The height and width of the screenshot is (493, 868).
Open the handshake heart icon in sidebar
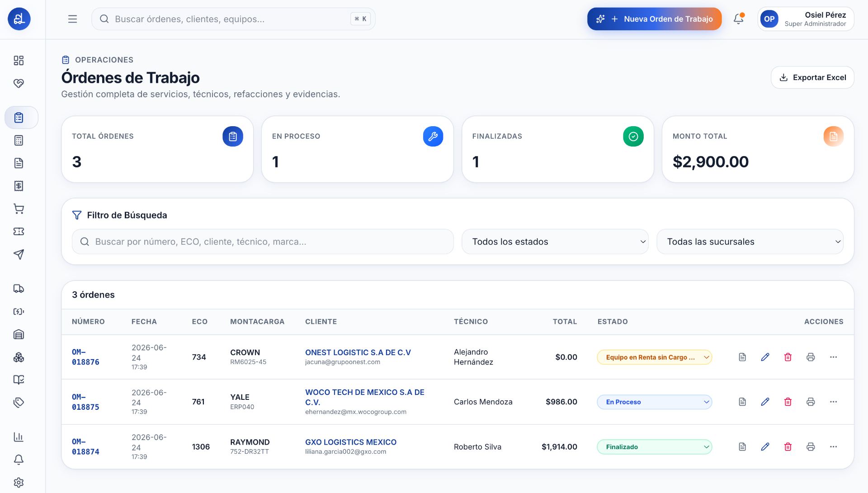[x=19, y=83]
